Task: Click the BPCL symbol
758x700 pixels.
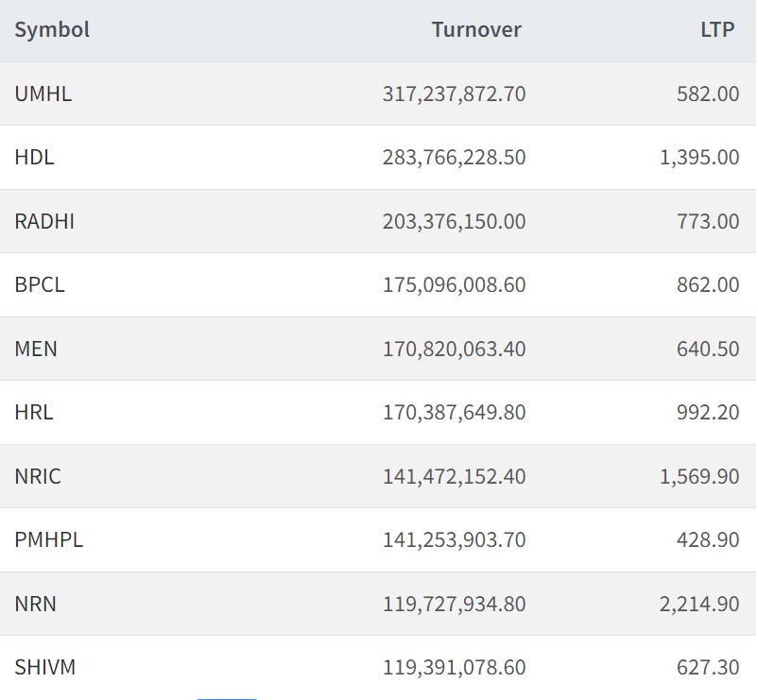Action: tap(40, 284)
